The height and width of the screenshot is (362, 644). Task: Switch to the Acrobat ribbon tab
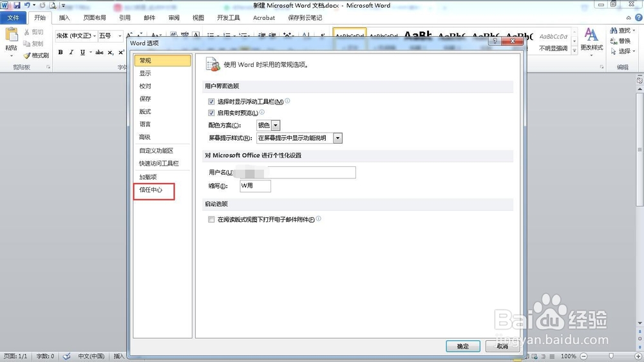click(264, 17)
